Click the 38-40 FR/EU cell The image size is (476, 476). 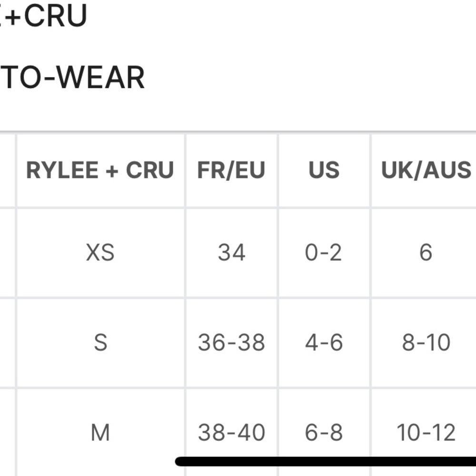(231, 432)
